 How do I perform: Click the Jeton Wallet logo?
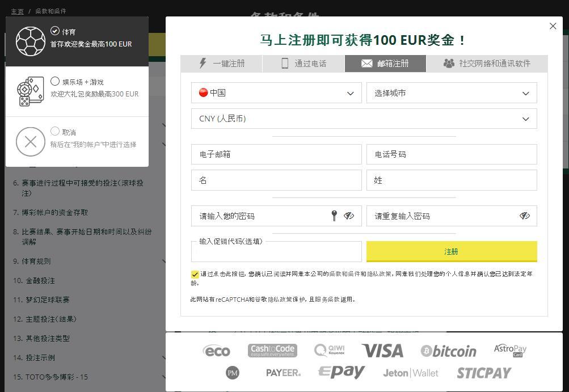pyautogui.click(x=410, y=373)
